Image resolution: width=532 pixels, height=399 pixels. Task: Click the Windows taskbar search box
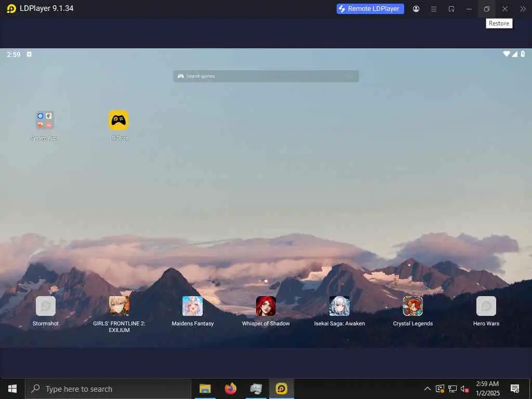coord(108,389)
